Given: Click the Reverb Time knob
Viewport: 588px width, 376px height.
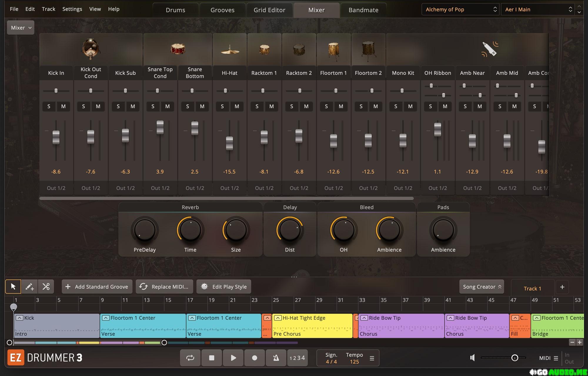Looking at the screenshot, I should [x=190, y=230].
